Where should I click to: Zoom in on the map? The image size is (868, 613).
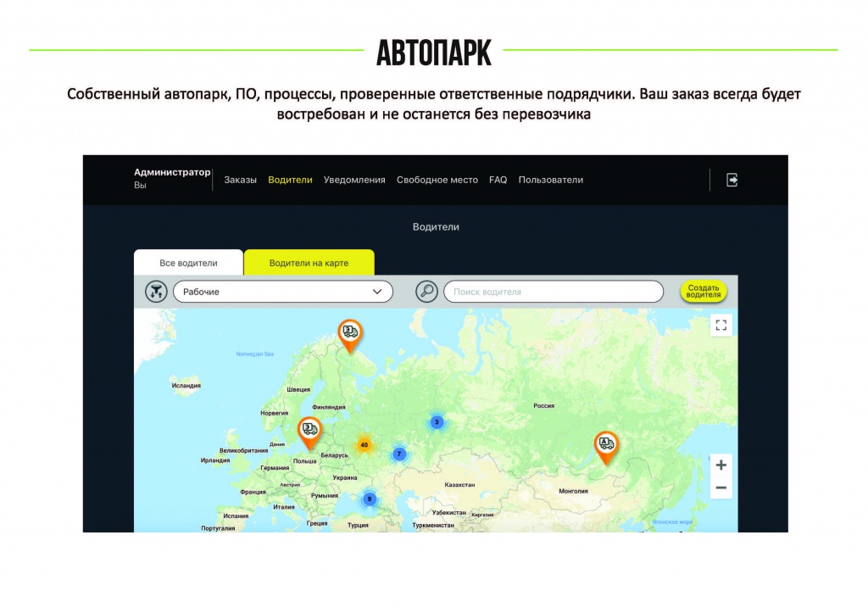[x=721, y=465]
